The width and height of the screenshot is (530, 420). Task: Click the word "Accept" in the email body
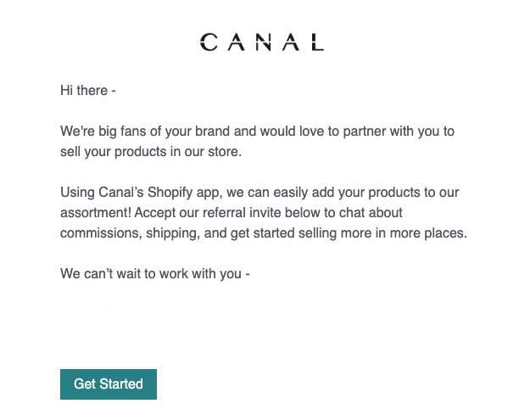(157, 213)
